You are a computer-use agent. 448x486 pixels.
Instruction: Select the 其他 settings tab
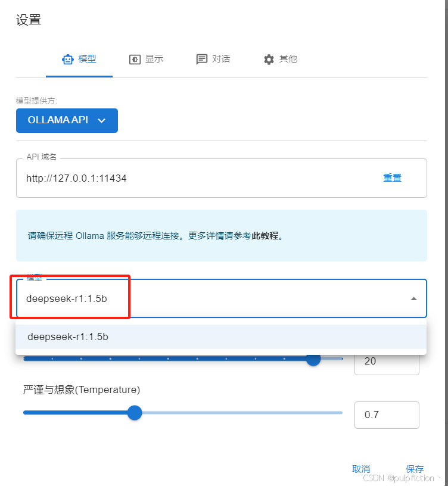point(280,59)
